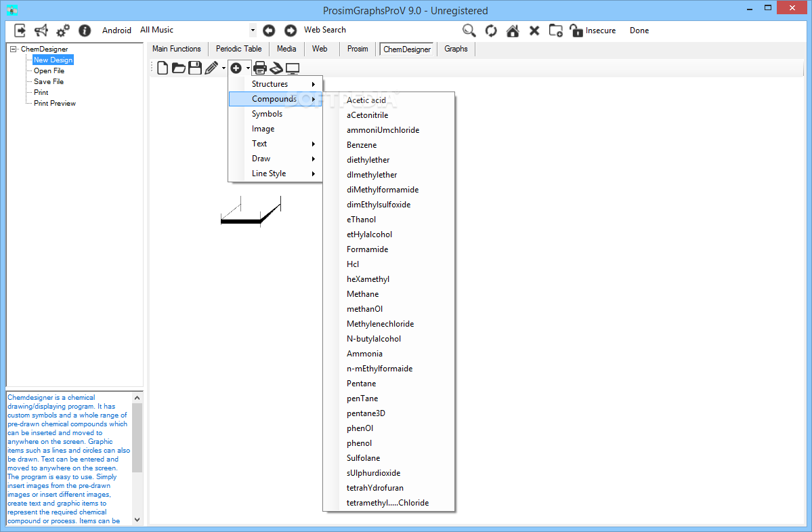Screen dimensions: 812x532
Task: Insert Formamide compound
Action: tap(389, 249)
